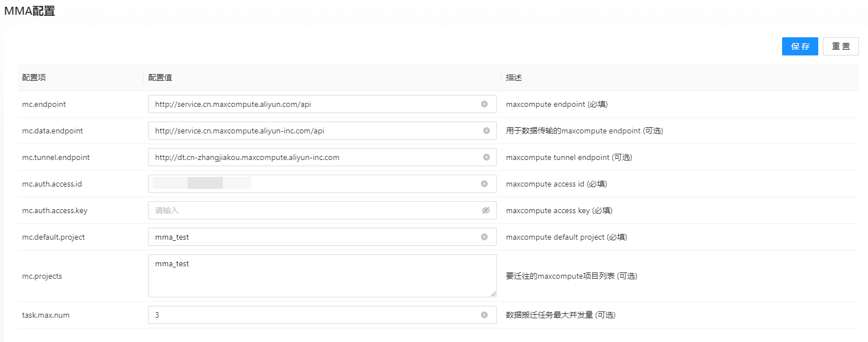Screen dimensions: 868x342
Task: Clear the mc.default.project field value
Action: coord(484,237)
